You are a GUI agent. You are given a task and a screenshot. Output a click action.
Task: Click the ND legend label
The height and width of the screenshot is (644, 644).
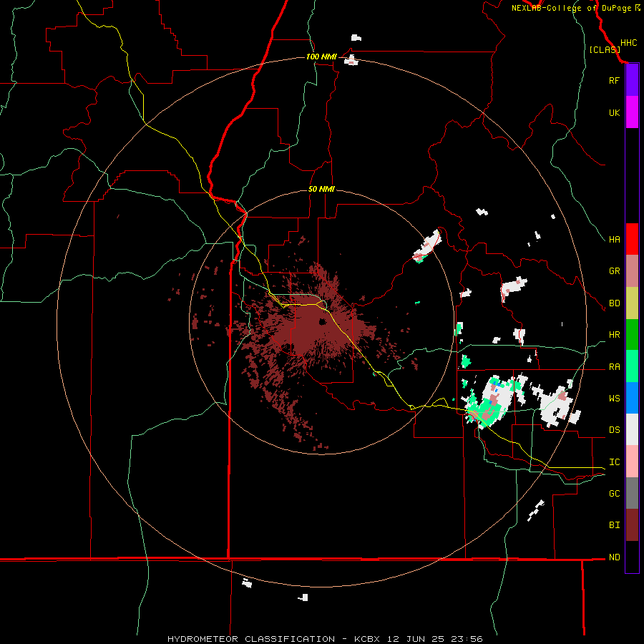point(614,557)
